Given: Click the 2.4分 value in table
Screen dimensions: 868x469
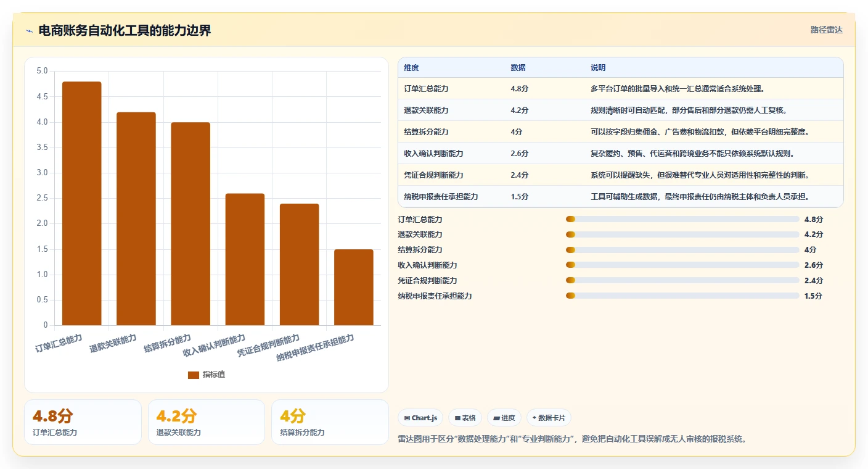Looking at the screenshot, I should point(520,175).
